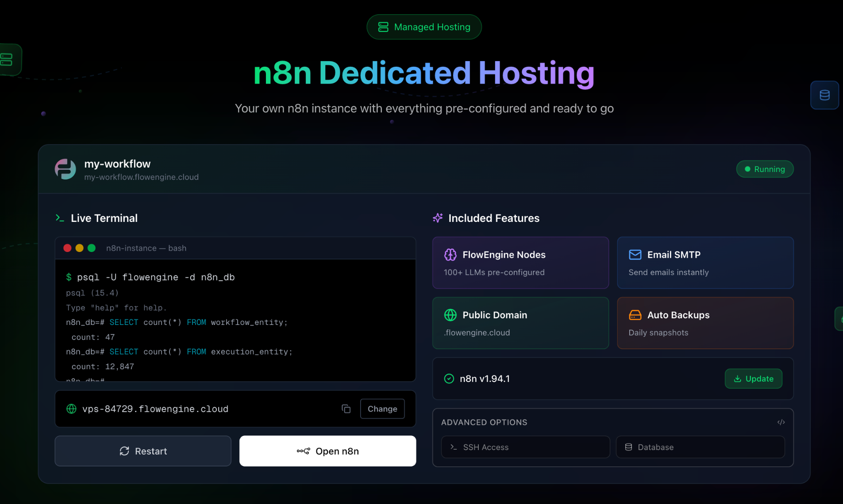Restart the n8n instance

pyautogui.click(x=142, y=451)
